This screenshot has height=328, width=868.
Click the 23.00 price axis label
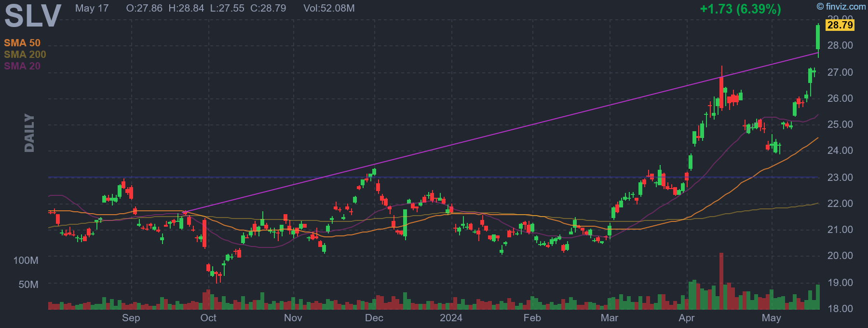pos(840,178)
